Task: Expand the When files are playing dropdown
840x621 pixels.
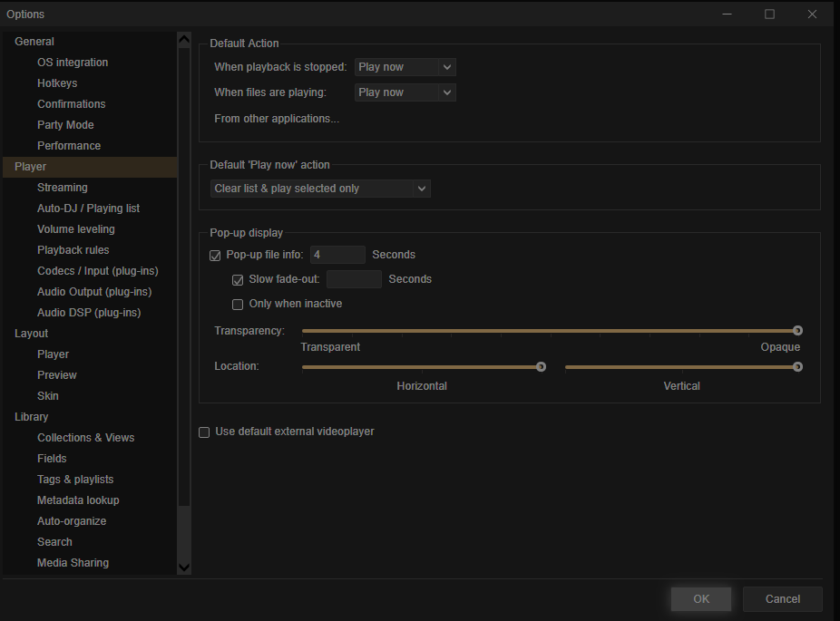Action: click(x=405, y=92)
